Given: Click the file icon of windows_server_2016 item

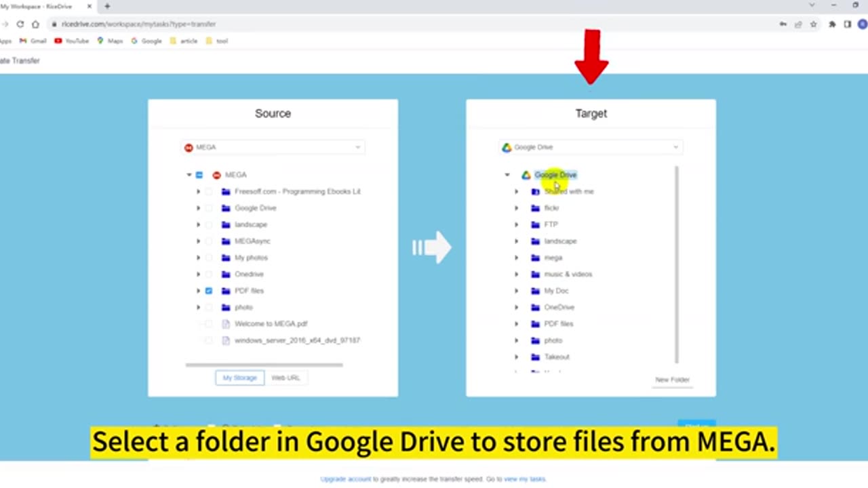Looking at the screenshot, I should [226, 340].
